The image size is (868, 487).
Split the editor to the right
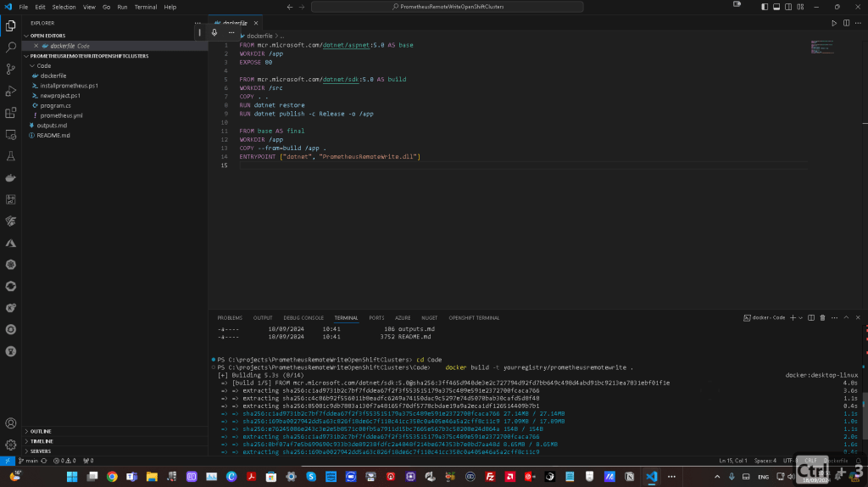(x=847, y=23)
